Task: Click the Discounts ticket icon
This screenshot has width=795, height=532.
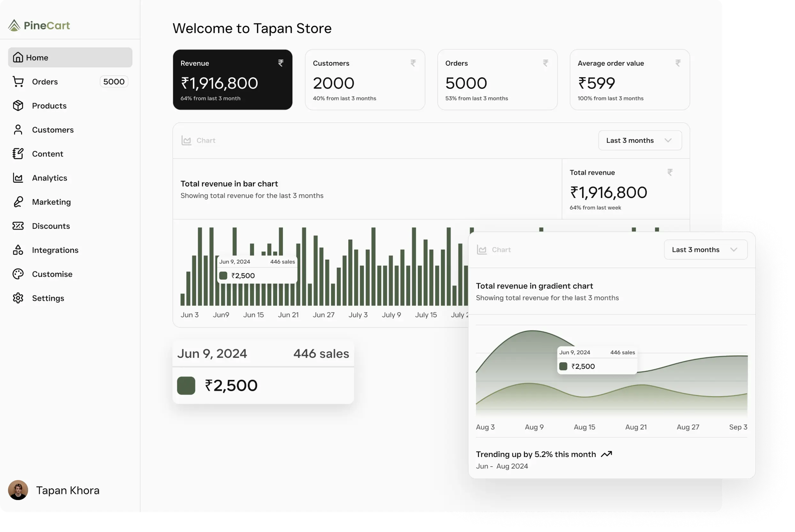Action: tap(18, 226)
